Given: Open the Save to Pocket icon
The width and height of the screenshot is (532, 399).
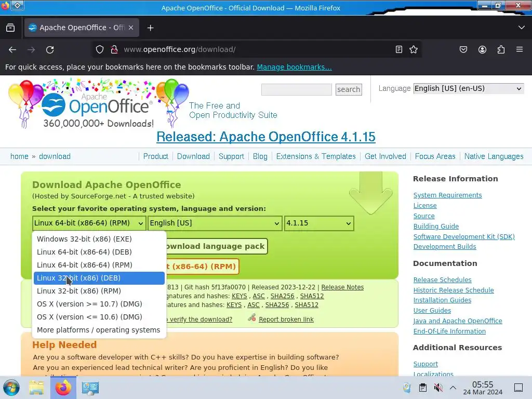Looking at the screenshot, I should [463, 49].
